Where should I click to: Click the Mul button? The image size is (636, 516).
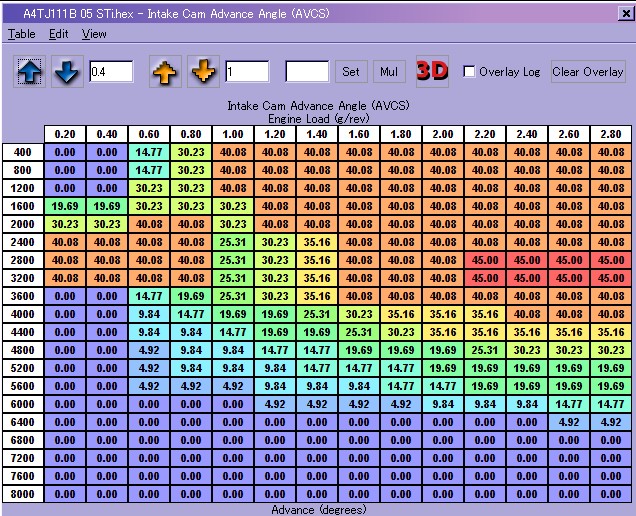click(x=389, y=72)
